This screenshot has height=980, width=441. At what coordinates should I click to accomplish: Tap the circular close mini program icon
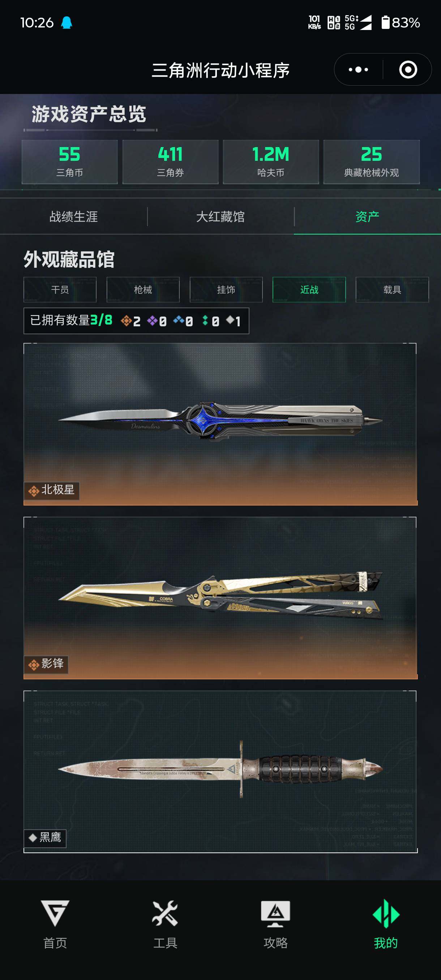pos(408,70)
